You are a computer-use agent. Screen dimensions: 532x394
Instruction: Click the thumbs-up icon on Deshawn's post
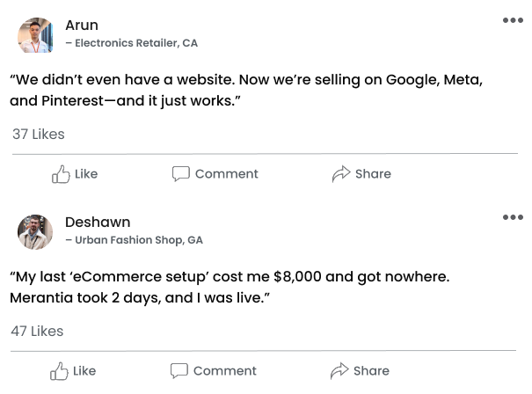click(59, 371)
